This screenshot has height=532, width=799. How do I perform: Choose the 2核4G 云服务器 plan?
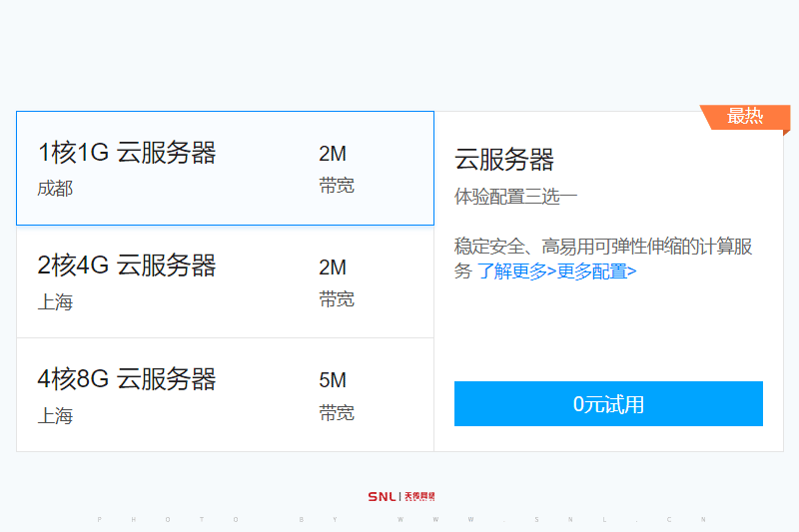click(127, 266)
